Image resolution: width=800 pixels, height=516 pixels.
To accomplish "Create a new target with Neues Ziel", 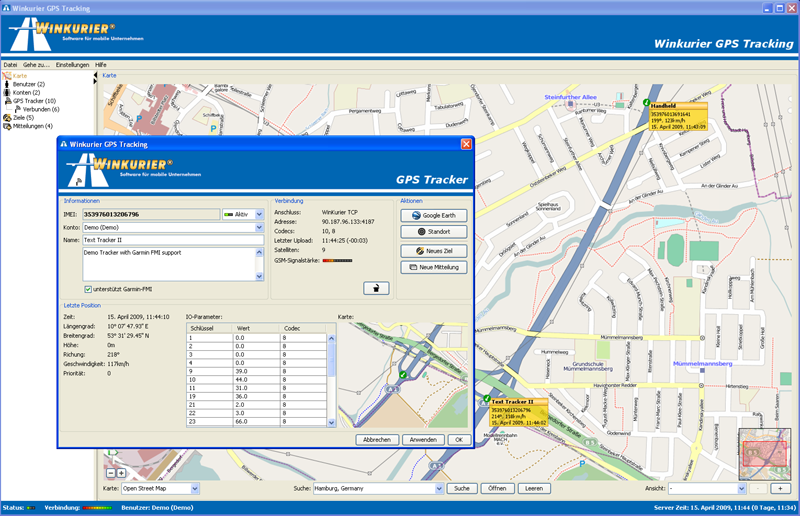I will tap(433, 251).
